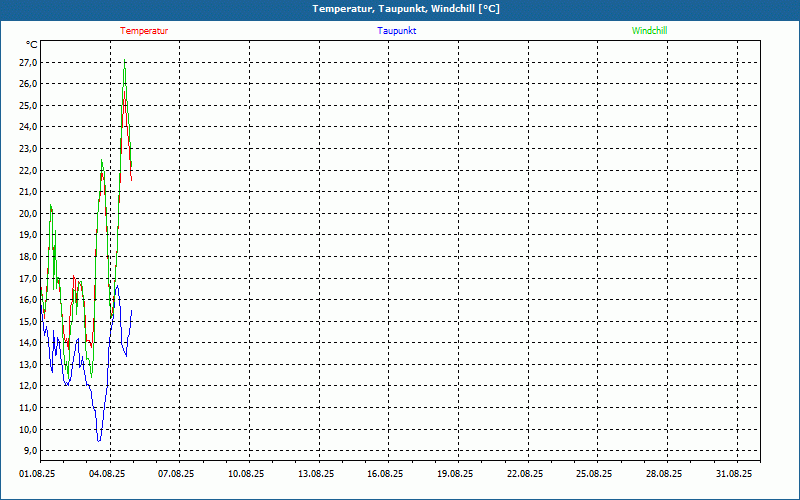Click the blue Taupunkt legend label

point(396,31)
